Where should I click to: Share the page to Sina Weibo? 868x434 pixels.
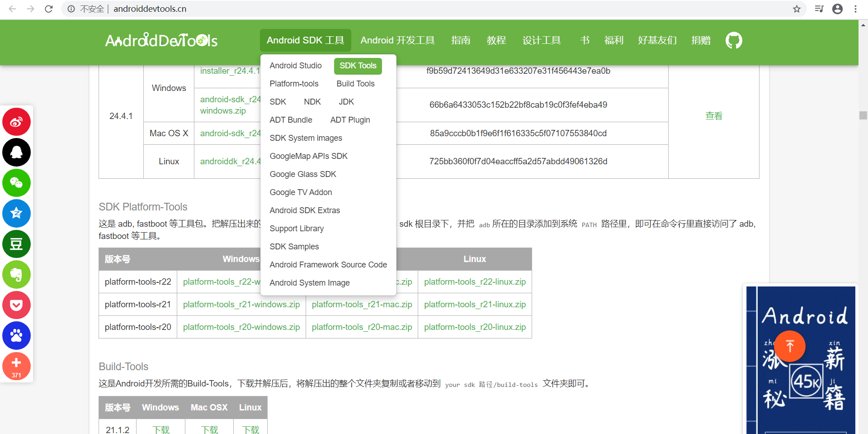[16, 122]
